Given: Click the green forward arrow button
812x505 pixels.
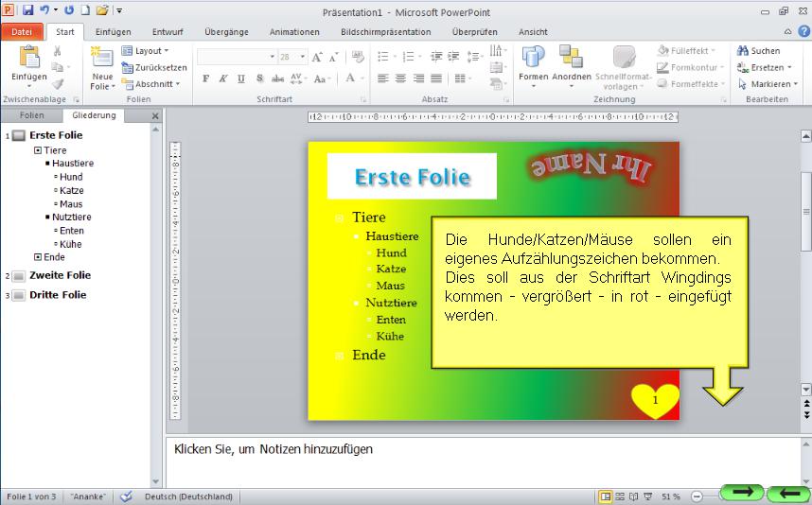Looking at the screenshot, I should pyautogui.click(x=741, y=493).
